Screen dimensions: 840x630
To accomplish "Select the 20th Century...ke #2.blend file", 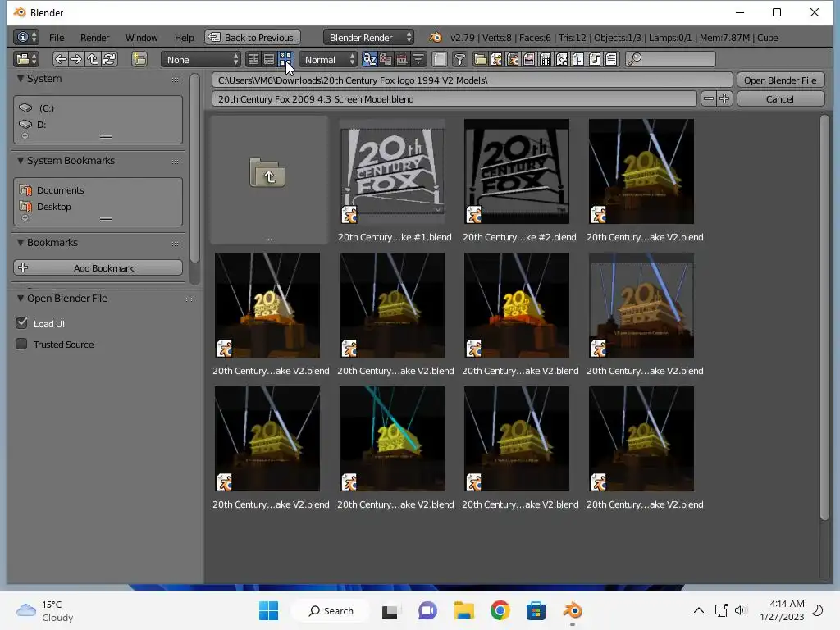I will click(x=519, y=180).
